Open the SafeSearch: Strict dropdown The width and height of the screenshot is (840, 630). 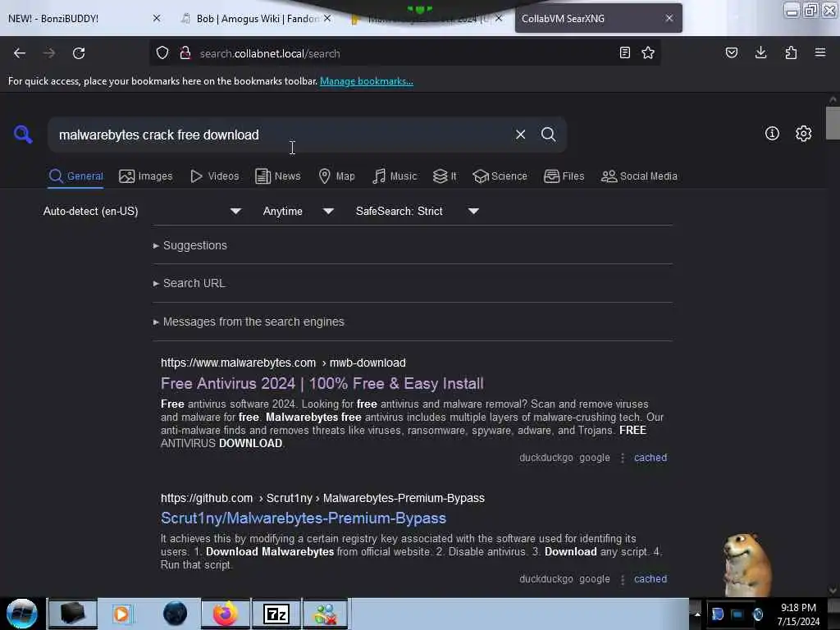[x=418, y=211]
